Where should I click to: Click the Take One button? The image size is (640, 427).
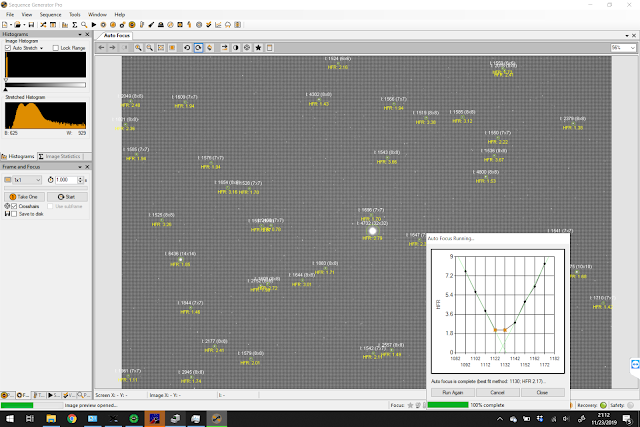(x=24, y=197)
